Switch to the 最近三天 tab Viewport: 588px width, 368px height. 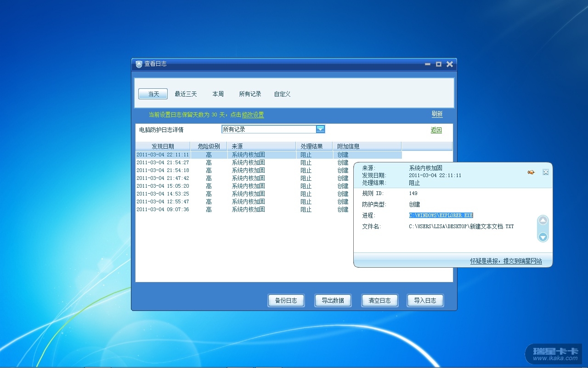point(186,94)
